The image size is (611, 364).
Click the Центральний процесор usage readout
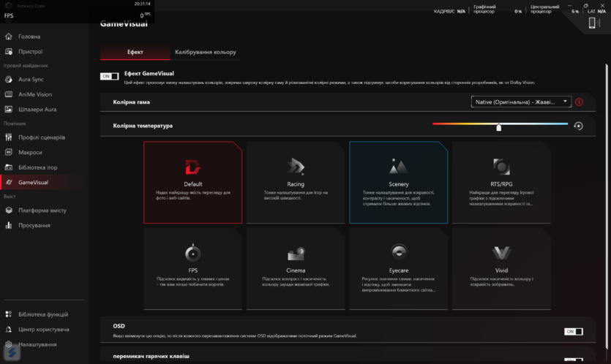(x=555, y=9)
